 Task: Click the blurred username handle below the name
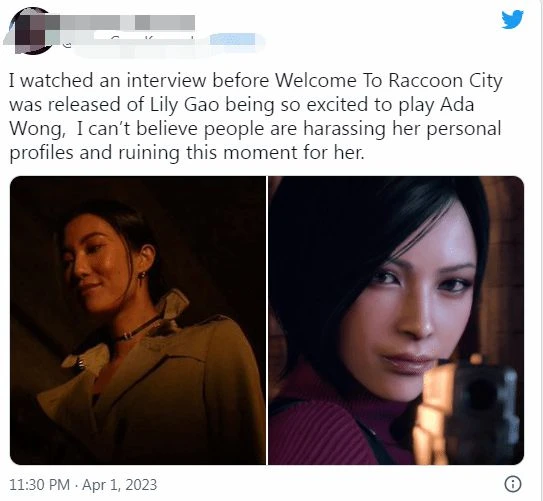(x=133, y=44)
